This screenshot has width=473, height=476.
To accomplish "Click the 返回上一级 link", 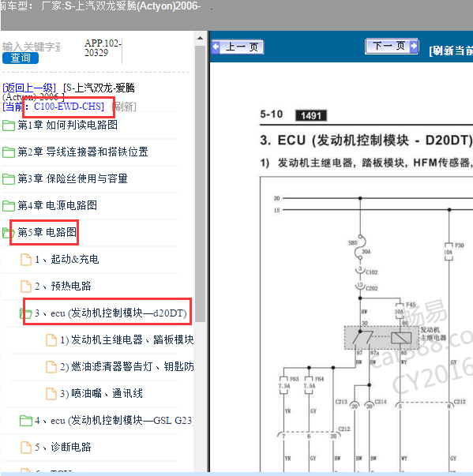I will coord(29,88).
